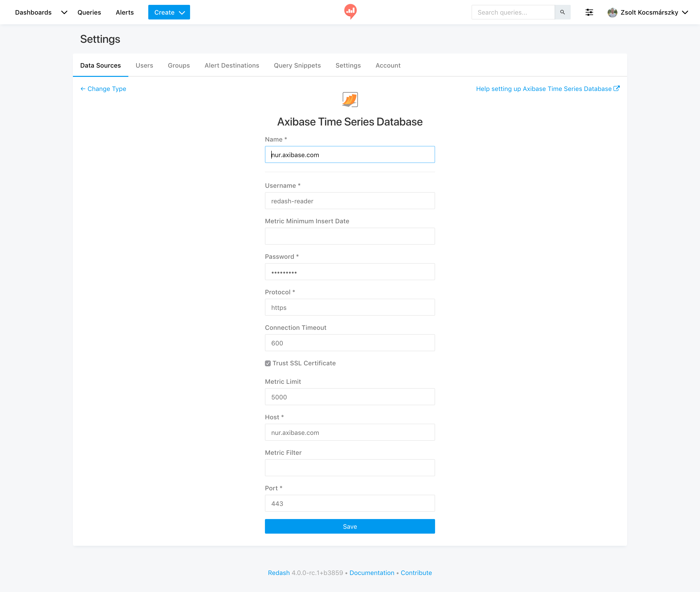
Task: Click Zsolt Kocsmárszky's avatar image
Action: click(x=612, y=12)
